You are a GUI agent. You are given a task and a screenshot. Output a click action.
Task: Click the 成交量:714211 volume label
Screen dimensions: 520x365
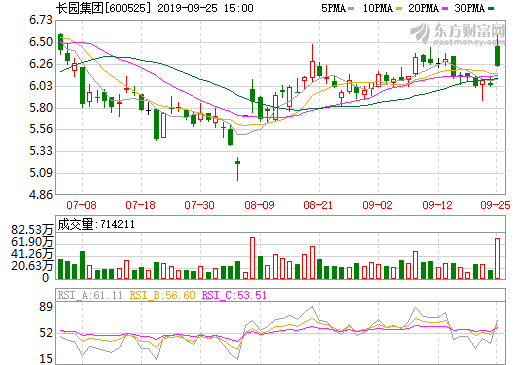click(x=96, y=224)
